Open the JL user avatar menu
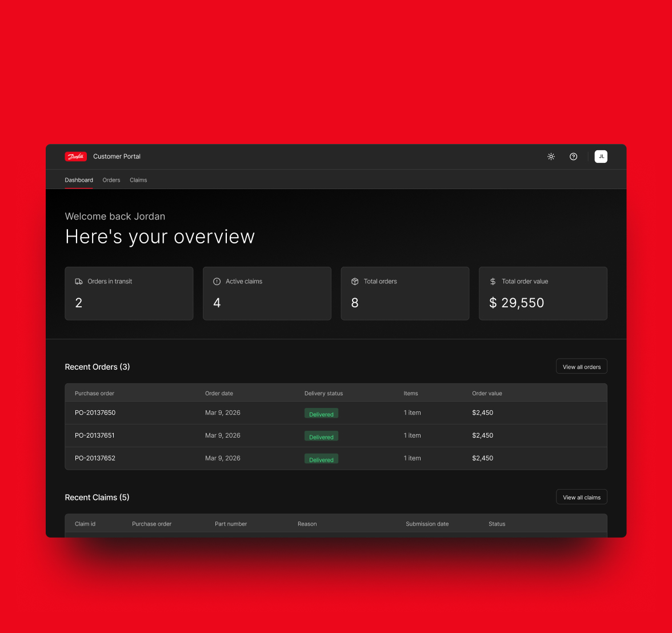The height and width of the screenshot is (633, 672). (x=601, y=157)
